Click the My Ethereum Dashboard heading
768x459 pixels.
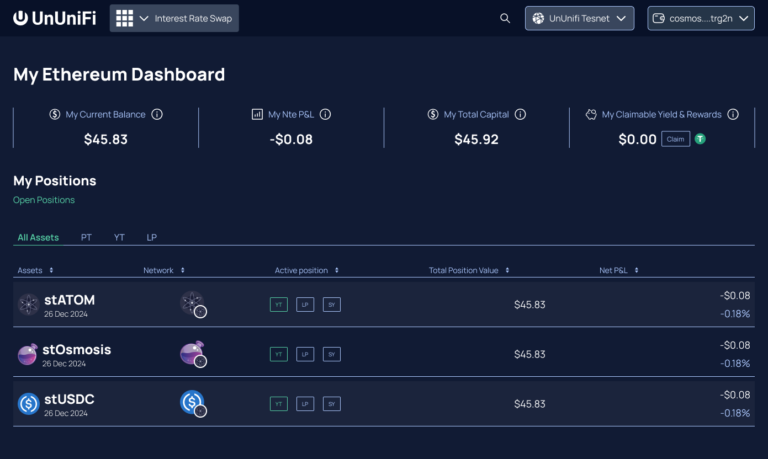tap(119, 74)
